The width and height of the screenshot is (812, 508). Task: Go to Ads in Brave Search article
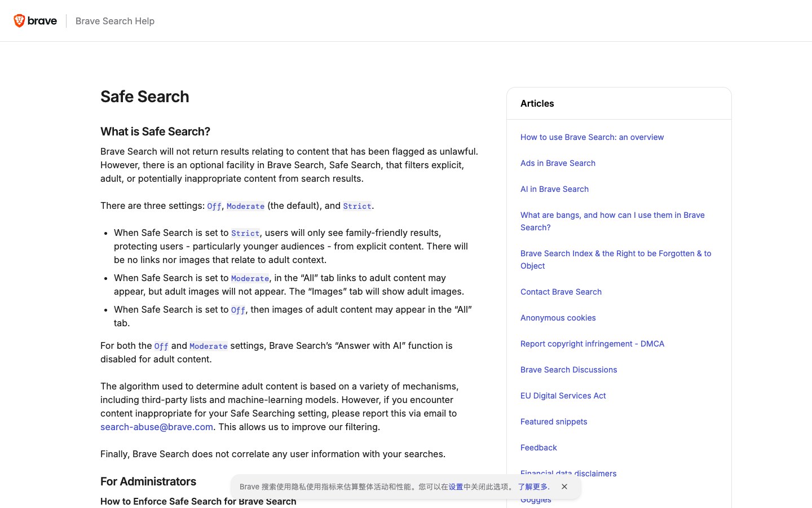click(558, 163)
